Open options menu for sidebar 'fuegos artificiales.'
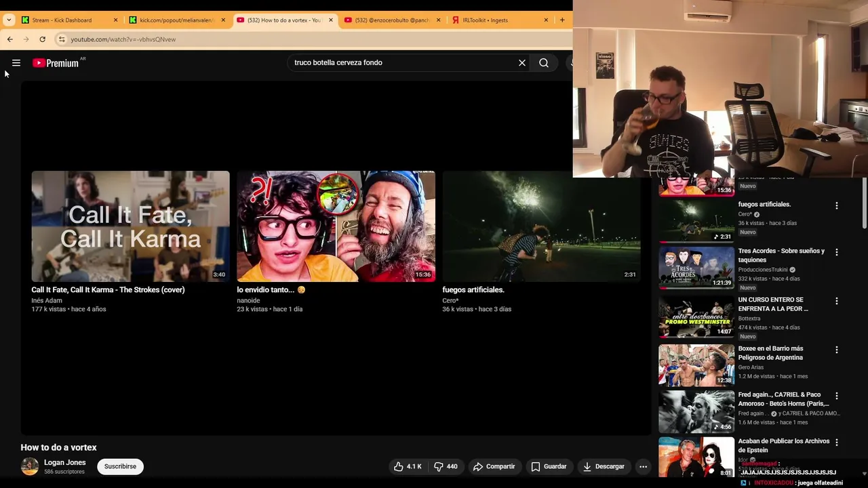Image resolution: width=868 pixels, height=488 pixels. click(837, 205)
